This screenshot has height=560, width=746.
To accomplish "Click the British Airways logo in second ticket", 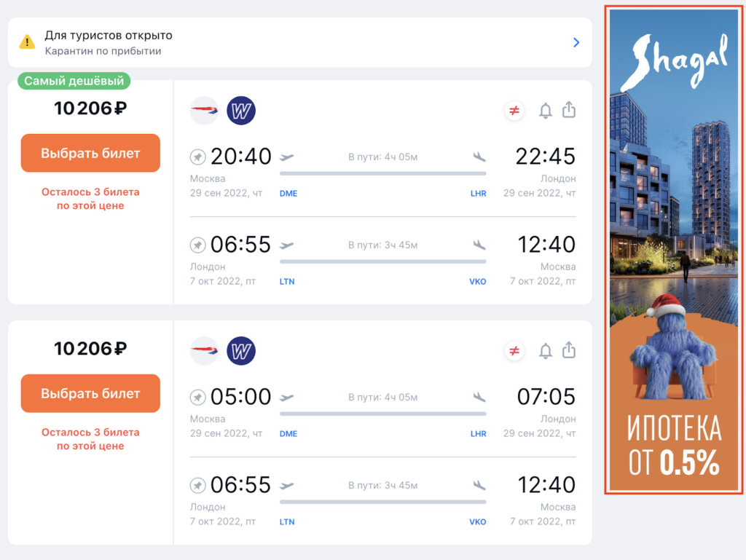I will [x=204, y=351].
